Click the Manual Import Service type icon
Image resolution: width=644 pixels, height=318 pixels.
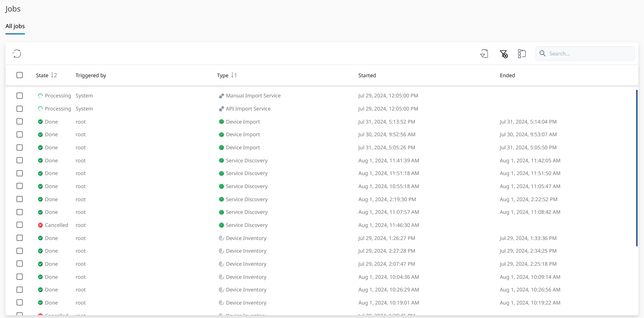coord(221,96)
